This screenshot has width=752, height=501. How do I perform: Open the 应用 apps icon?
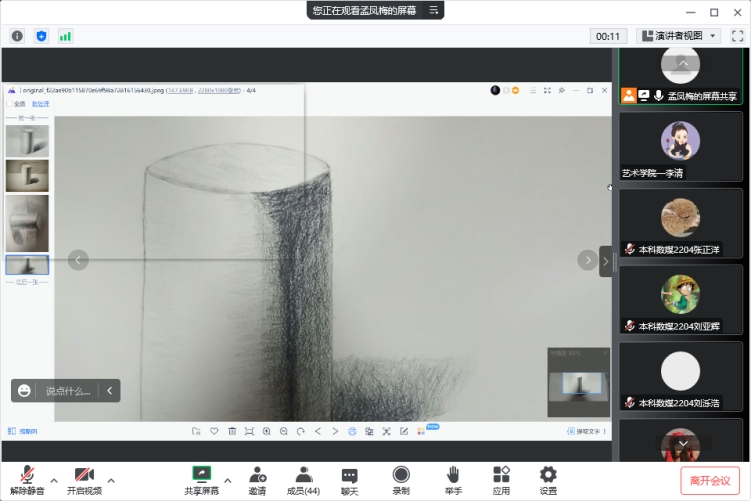[x=501, y=479]
